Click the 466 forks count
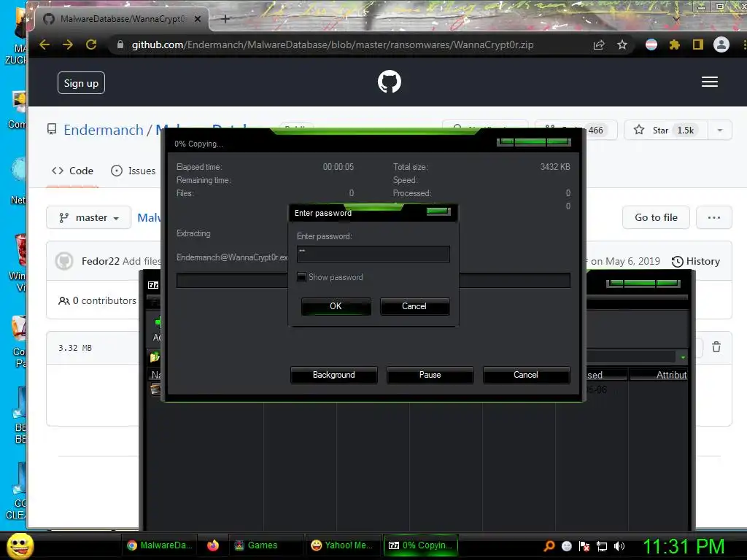Screen dimensions: 747x560 pos(595,131)
